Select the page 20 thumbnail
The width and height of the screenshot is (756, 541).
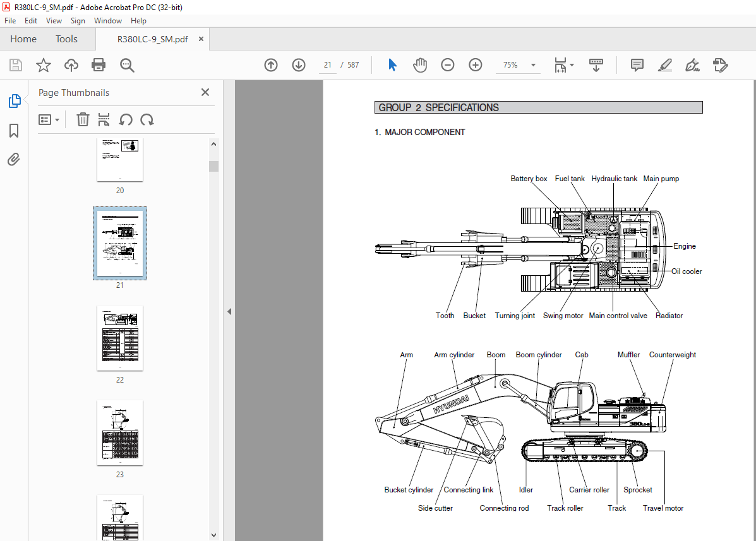point(120,160)
